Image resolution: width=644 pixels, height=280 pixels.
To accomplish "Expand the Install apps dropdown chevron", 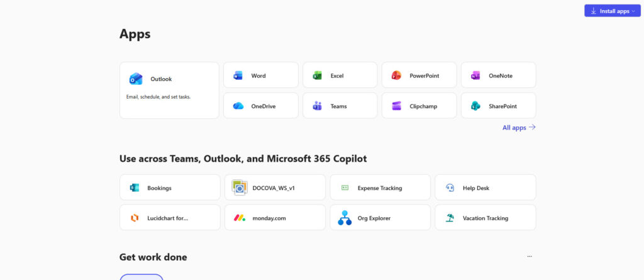I will (633, 11).
